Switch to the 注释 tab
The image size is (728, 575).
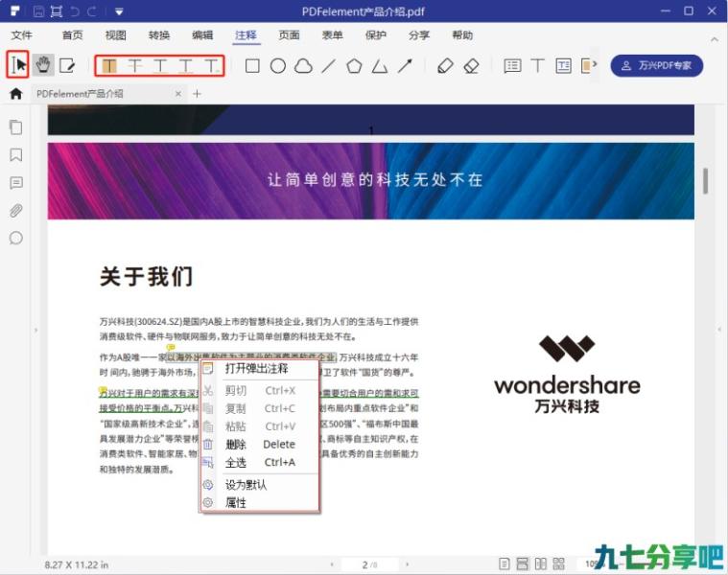click(x=247, y=35)
